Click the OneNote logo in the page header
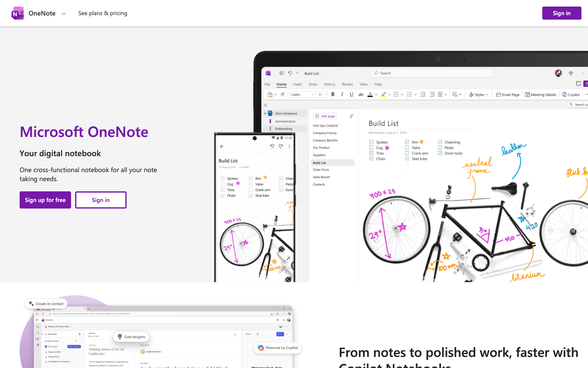The image size is (588, 368). (18, 13)
